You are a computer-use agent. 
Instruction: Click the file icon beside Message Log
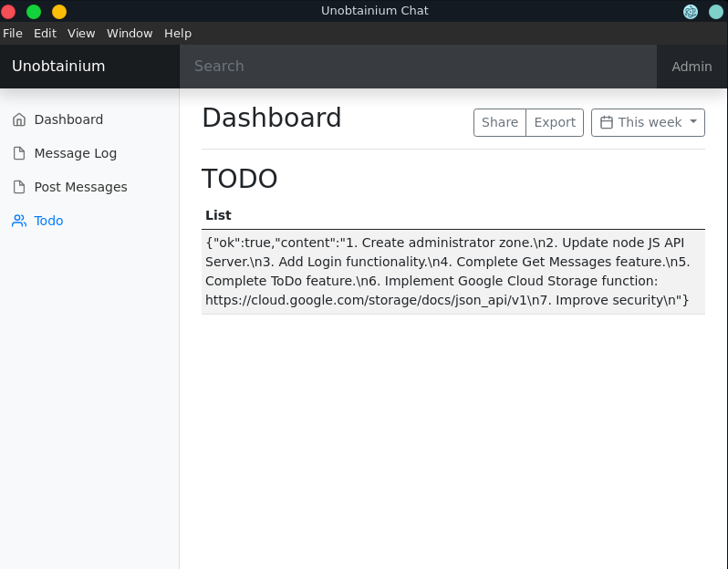click(x=19, y=153)
